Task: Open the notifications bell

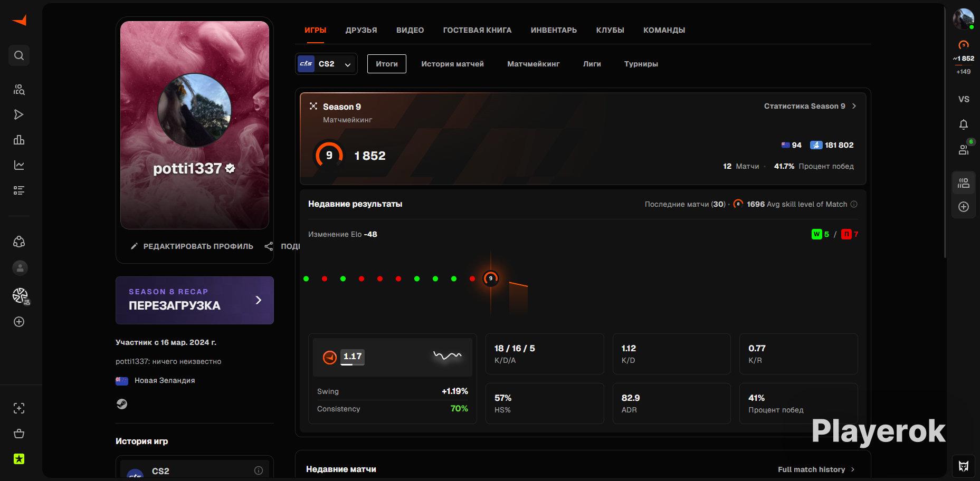Action: coord(964,124)
